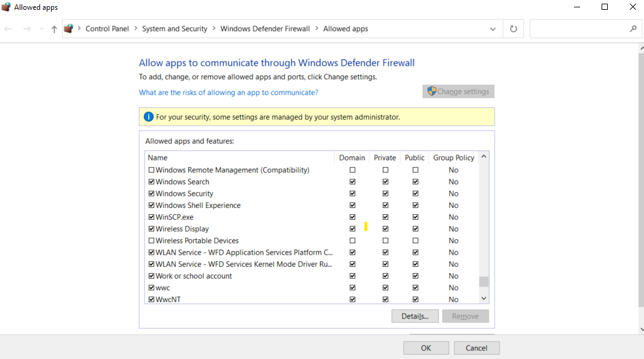The width and height of the screenshot is (644, 359).
Task: Uncheck the Domain checkbox for WinSCP.exe
Action: pos(352,217)
